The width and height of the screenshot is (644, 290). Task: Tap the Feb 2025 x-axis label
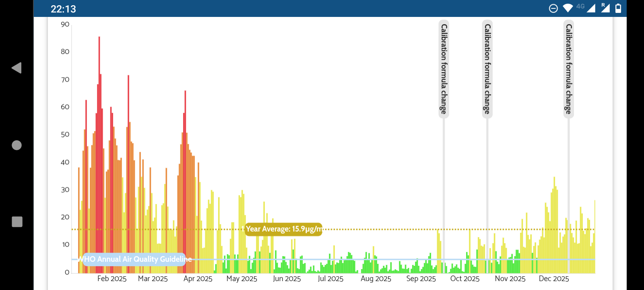pyautogui.click(x=112, y=279)
